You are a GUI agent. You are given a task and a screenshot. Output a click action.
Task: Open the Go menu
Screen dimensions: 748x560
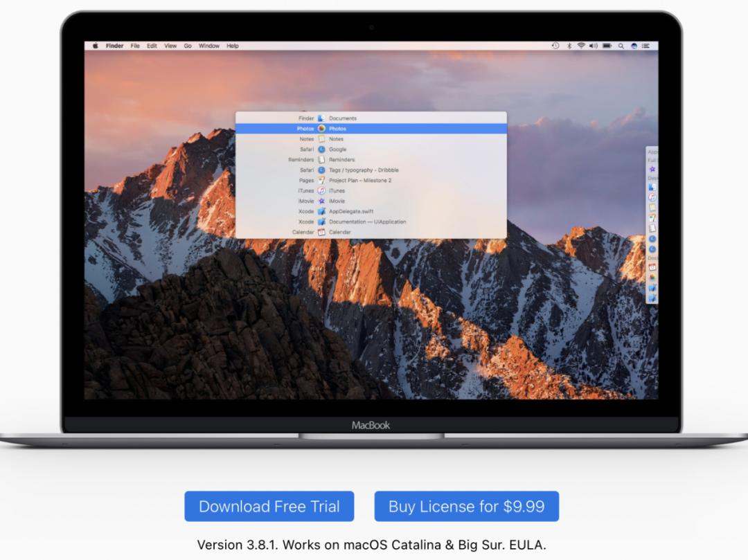pyautogui.click(x=188, y=46)
